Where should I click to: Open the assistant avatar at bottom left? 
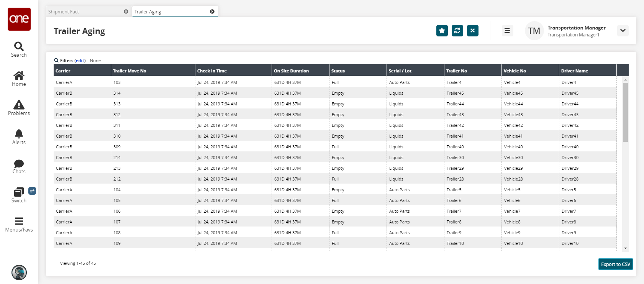coord(19,273)
